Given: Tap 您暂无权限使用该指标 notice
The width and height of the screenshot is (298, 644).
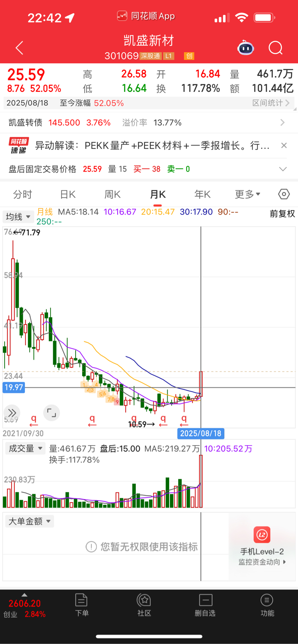Looking at the screenshot, I should pos(142,547).
